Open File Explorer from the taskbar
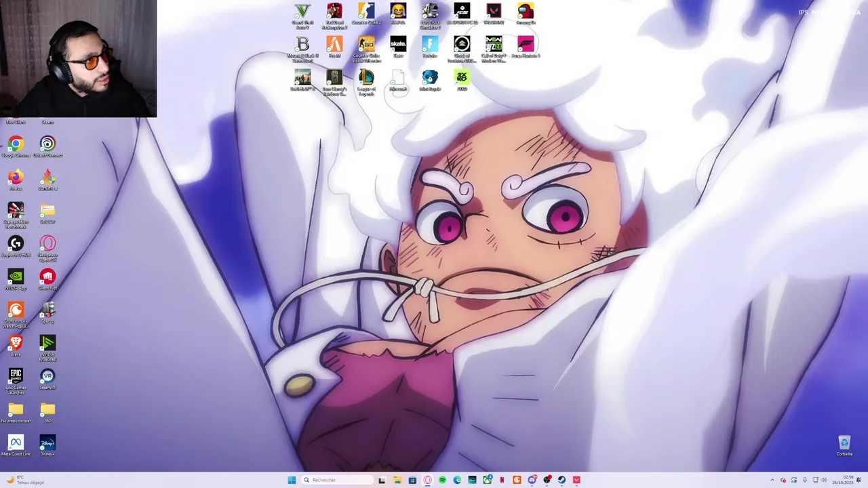The width and height of the screenshot is (868, 488). 397,480
